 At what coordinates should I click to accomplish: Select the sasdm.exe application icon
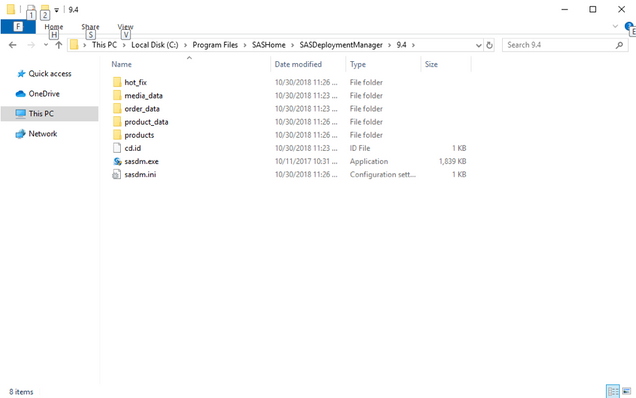click(117, 161)
